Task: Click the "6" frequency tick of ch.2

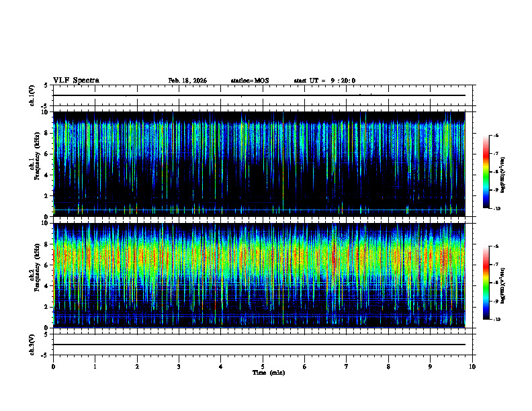Action: (46, 265)
